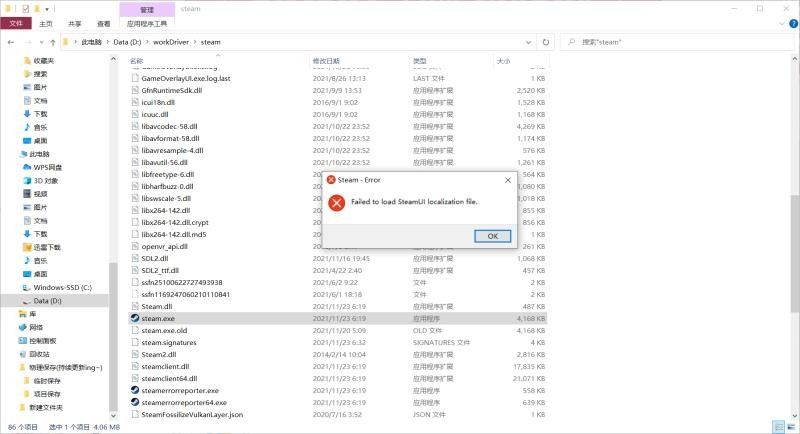Select file libavcodec-58.dll
Screen dimensions: 800x434
coord(169,126)
